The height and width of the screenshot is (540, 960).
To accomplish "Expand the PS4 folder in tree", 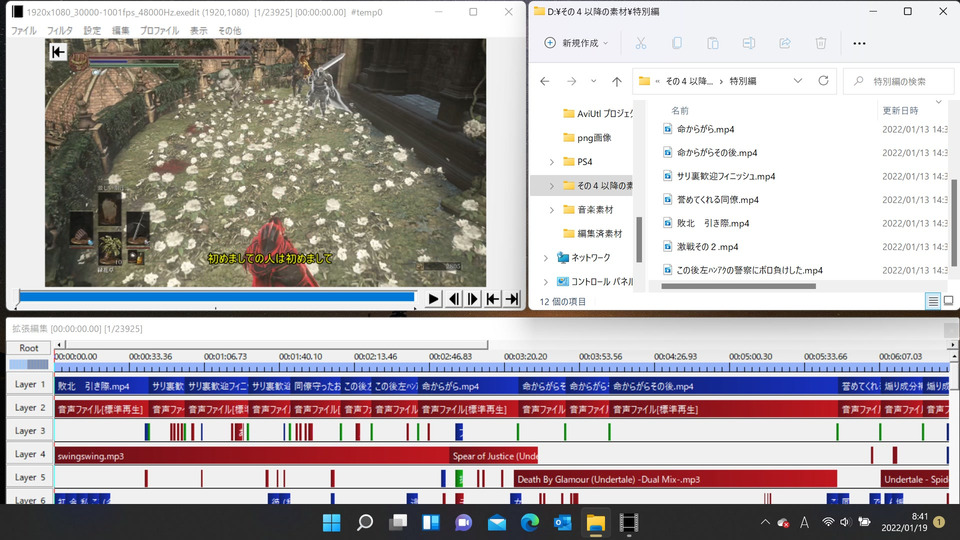I will pos(552,162).
